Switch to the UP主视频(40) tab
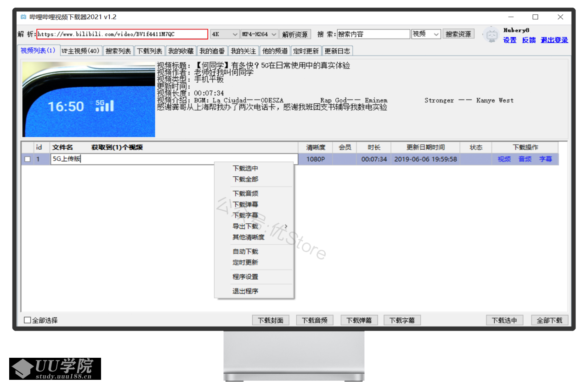Screen dimensions: 588x389 coord(81,51)
